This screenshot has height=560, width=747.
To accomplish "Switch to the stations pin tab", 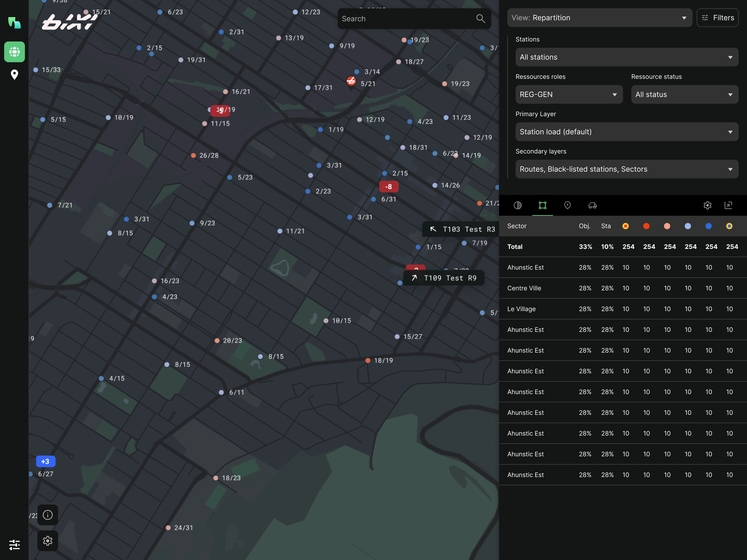I will coord(567,205).
